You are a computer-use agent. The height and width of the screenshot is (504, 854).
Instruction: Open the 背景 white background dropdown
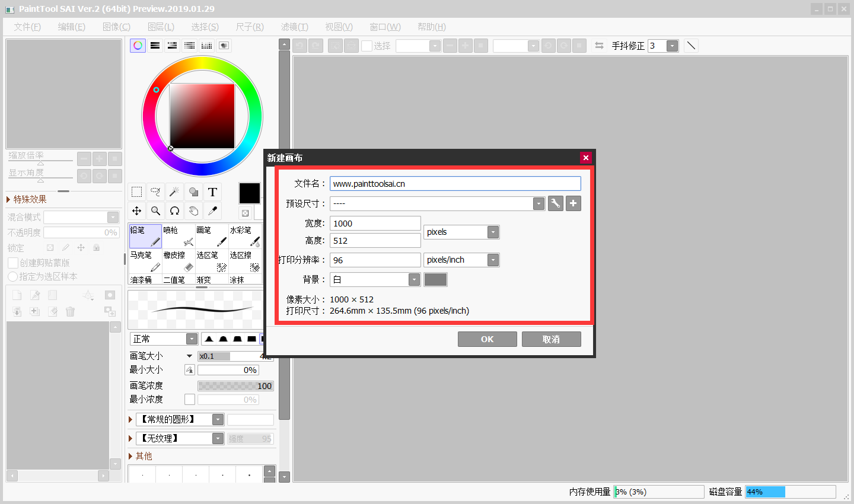[x=375, y=279]
